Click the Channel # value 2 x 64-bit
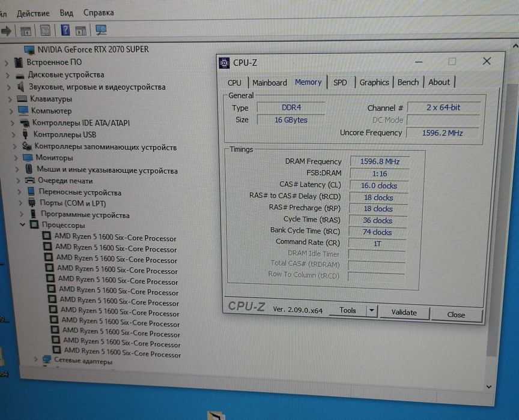Image resolution: width=519 pixels, height=420 pixels. pyautogui.click(x=443, y=107)
